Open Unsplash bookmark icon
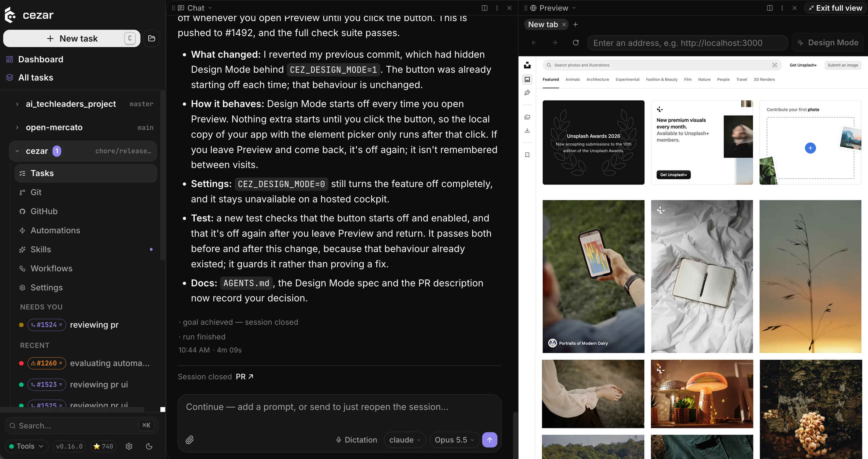This screenshot has height=459, width=868. click(527, 155)
